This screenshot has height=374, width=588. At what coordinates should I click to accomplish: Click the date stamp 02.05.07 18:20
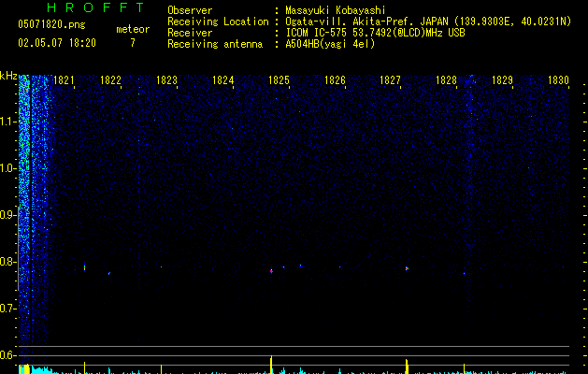(x=57, y=43)
